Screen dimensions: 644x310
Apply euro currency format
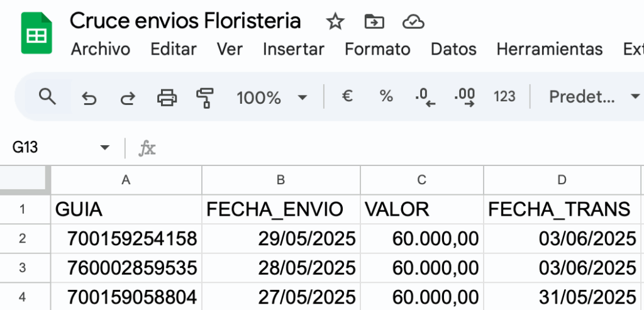(x=347, y=96)
